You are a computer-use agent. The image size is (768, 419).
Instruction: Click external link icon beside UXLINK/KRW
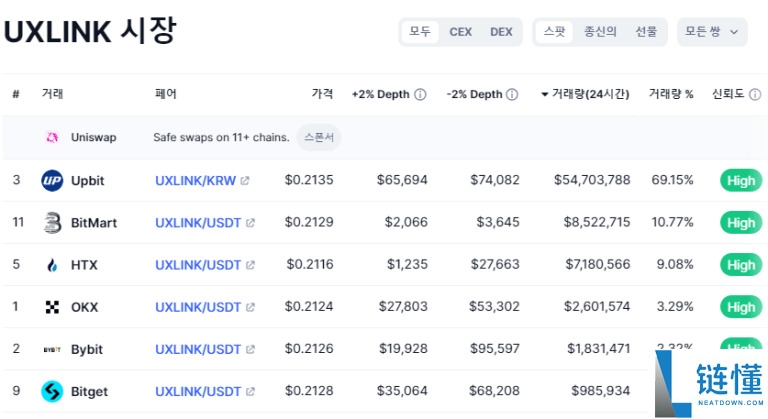click(245, 181)
